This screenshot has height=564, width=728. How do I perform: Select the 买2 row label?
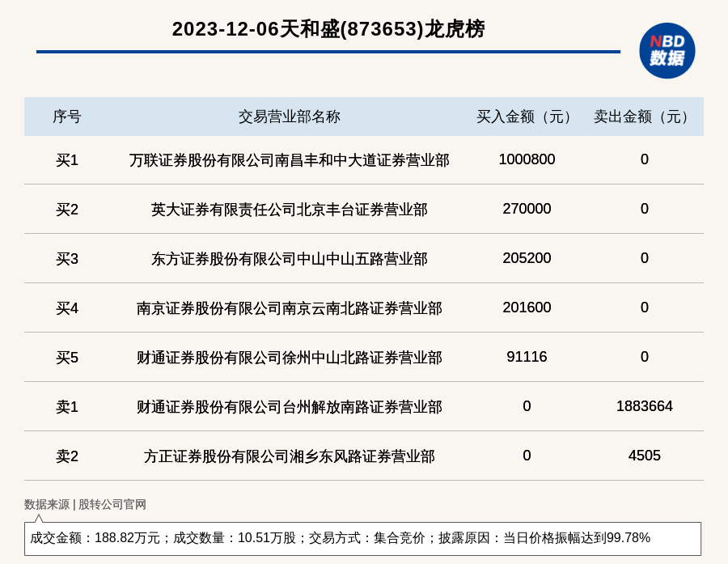click(x=67, y=210)
